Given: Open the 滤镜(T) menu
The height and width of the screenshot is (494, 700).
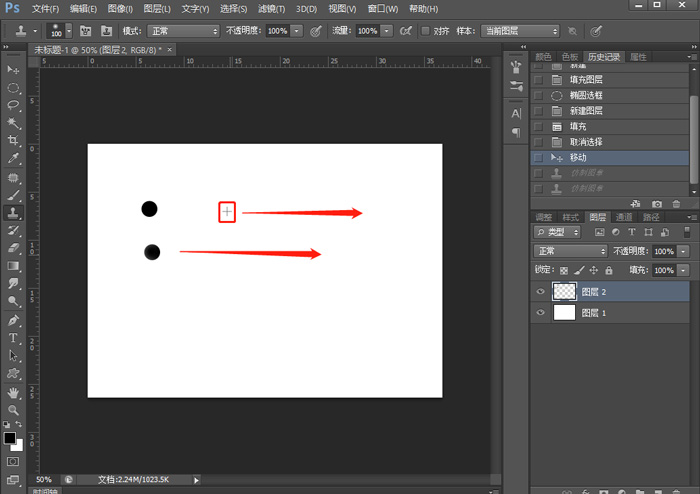Looking at the screenshot, I should [x=271, y=9].
